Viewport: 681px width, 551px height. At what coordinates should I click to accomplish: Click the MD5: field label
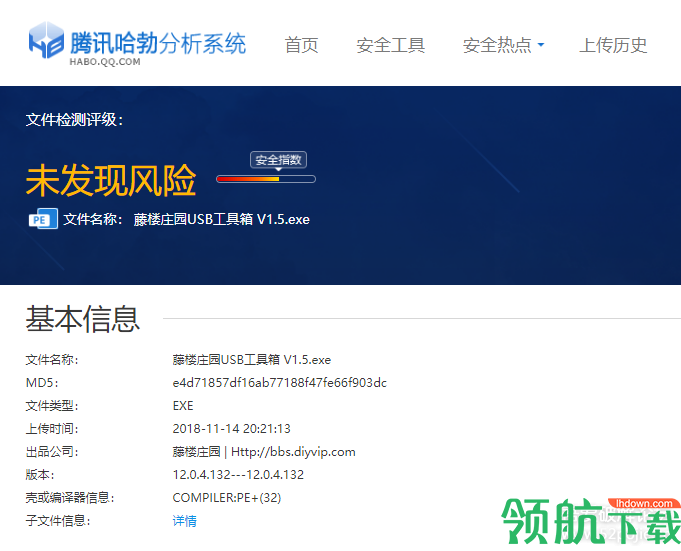pos(42,383)
